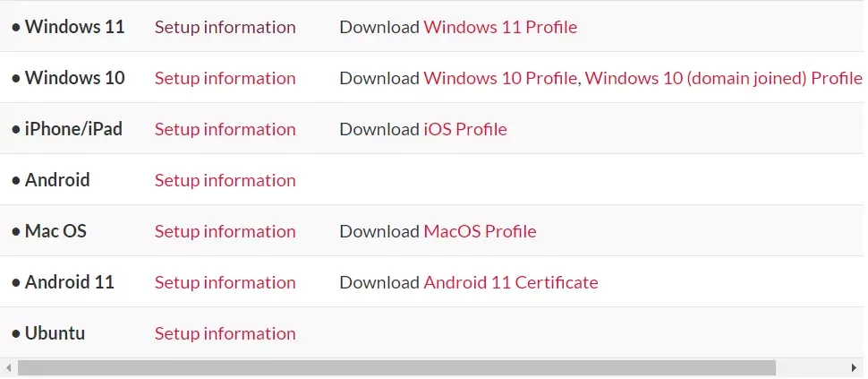Image resolution: width=868 pixels, height=379 pixels.
Task: Download Windows 10 (domain joined) Profile
Action: coord(724,78)
